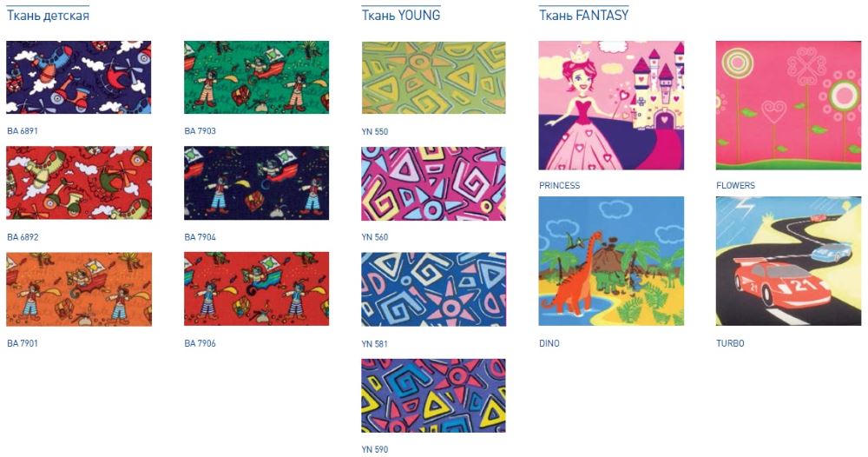Viewport: 868px width, 457px height.
Task: Open the FLOWERS fantasy fabric image
Action: click(788, 105)
